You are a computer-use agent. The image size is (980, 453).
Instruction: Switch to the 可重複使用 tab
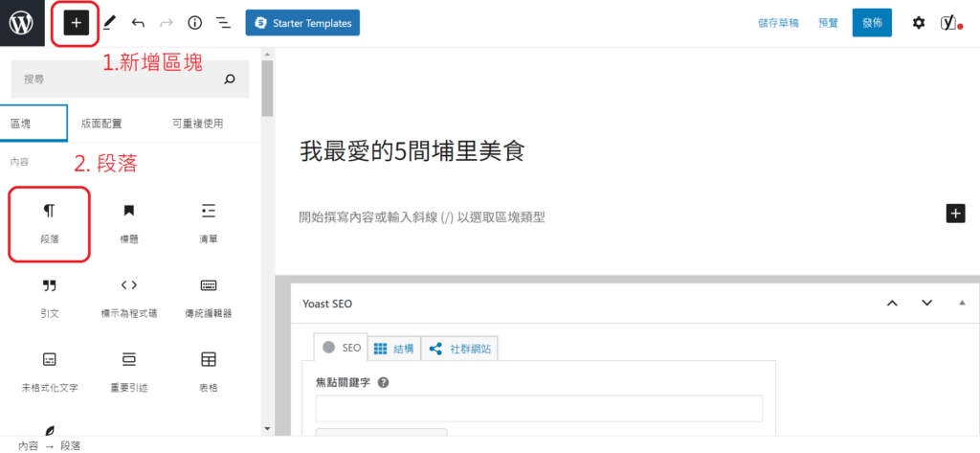click(x=197, y=124)
